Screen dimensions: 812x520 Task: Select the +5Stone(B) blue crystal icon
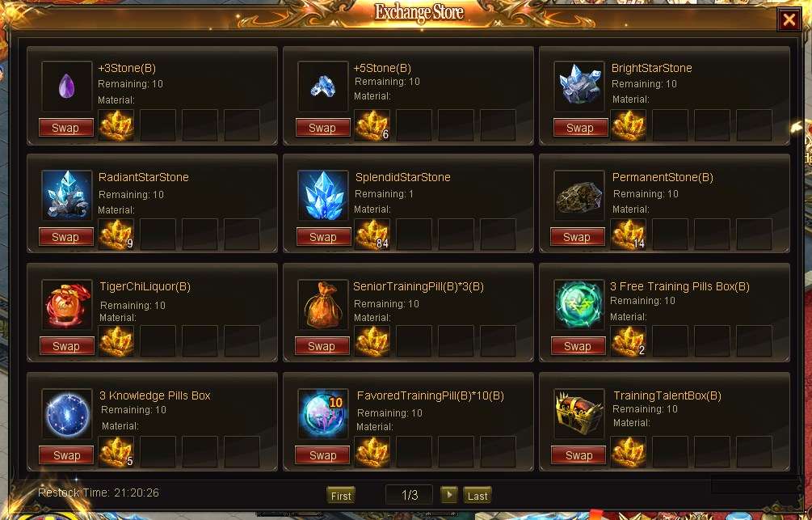[x=322, y=86]
